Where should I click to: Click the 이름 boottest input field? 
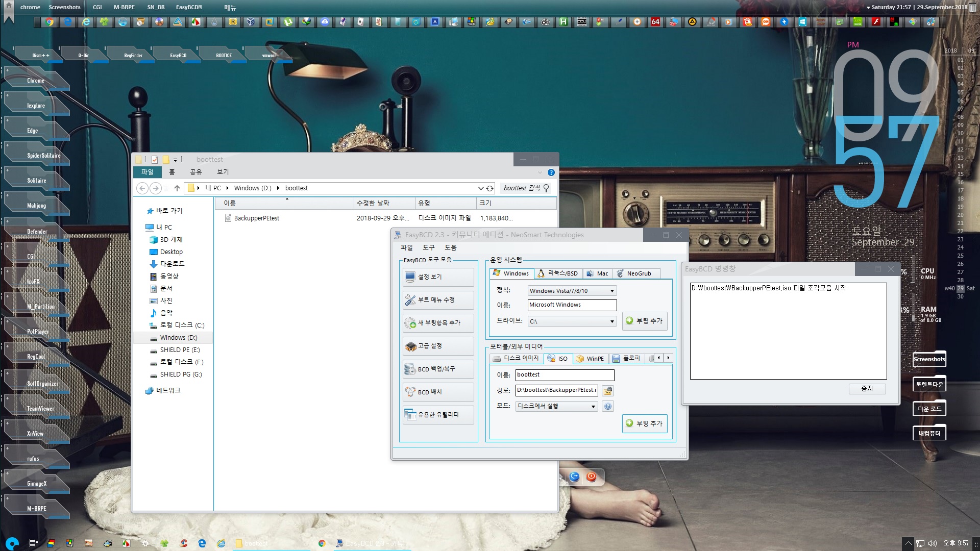point(565,375)
